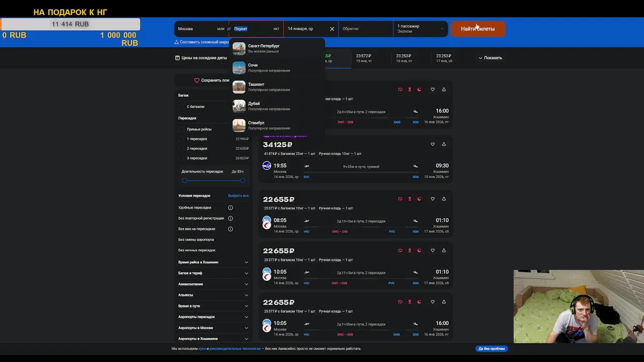The height and width of the screenshot is (362, 644).
Task: Share the 2д 11ч 5м ticket
Action: tap(444, 250)
